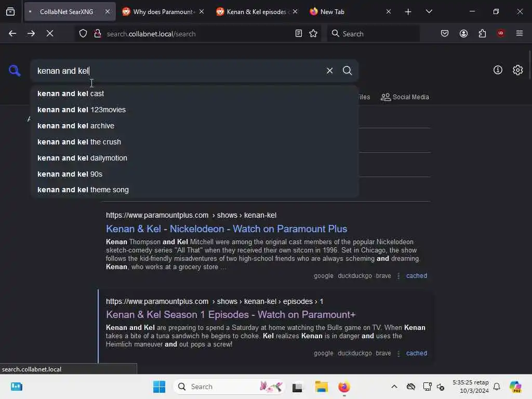
Task: Open Copilot preview icon in taskbar
Action: (515, 387)
